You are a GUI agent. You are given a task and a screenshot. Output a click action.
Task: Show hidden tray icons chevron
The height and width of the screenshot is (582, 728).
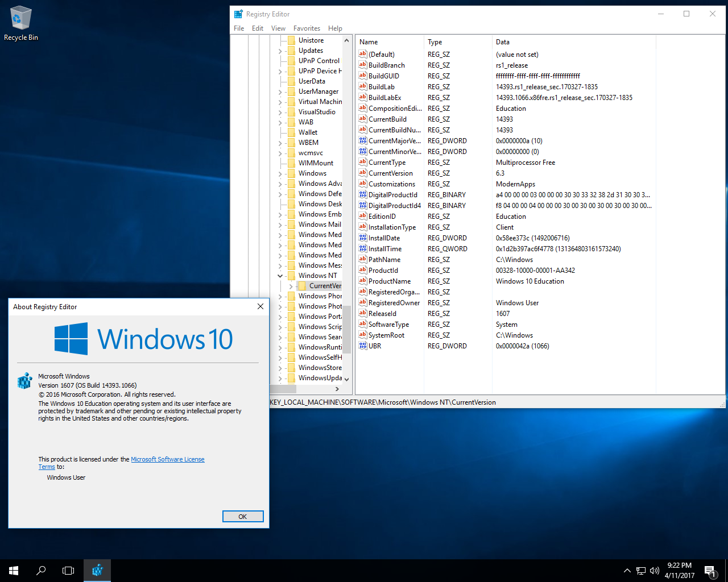click(x=627, y=571)
